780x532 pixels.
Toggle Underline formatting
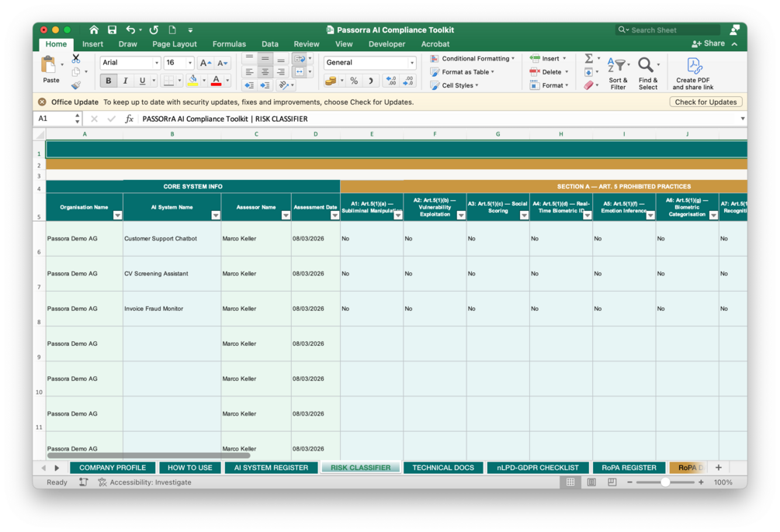(142, 81)
